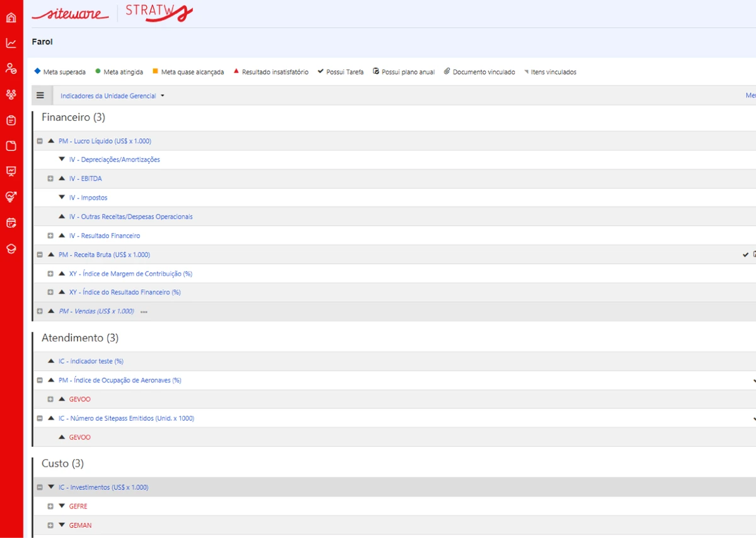Screen dimensions: 756x538
Task: Collapse PM - Lucro Líquido row
Action: tap(40, 141)
